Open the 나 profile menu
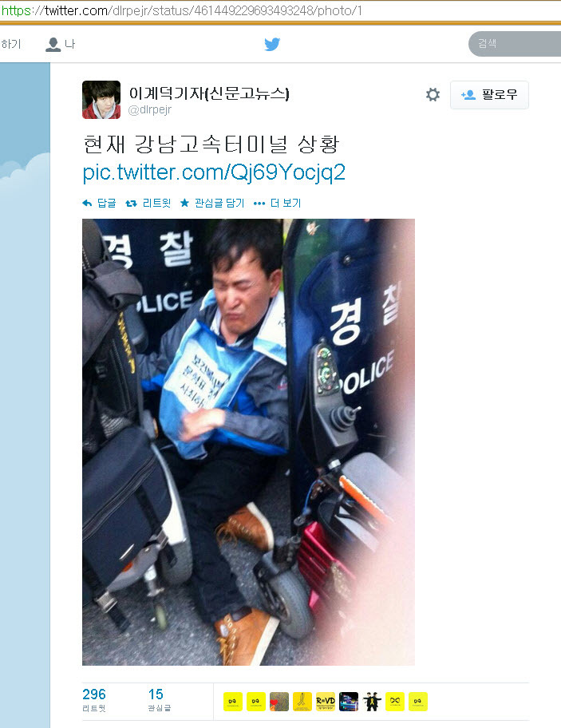The width and height of the screenshot is (561, 728). (x=61, y=44)
